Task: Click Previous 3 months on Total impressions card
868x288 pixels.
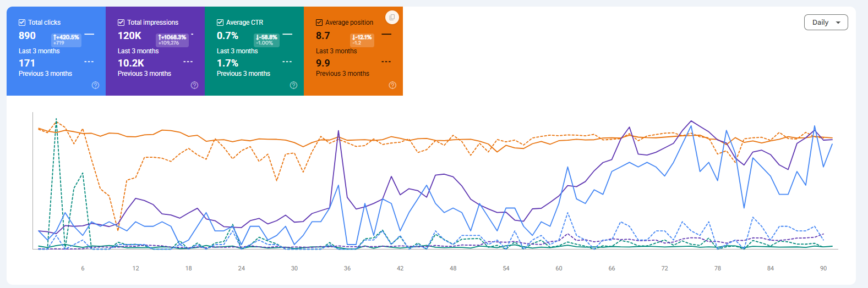Action: pos(144,74)
